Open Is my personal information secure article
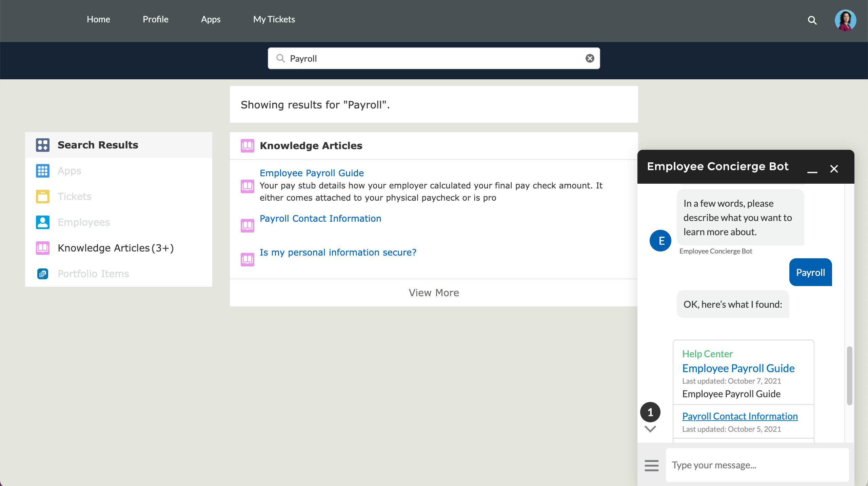 point(338,252)
